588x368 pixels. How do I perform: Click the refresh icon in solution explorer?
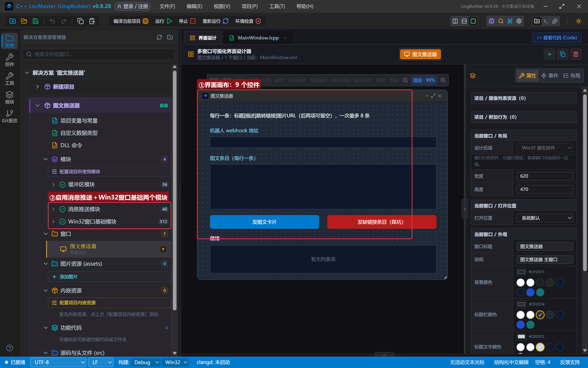pyautogui.click(x=159, y=37)
